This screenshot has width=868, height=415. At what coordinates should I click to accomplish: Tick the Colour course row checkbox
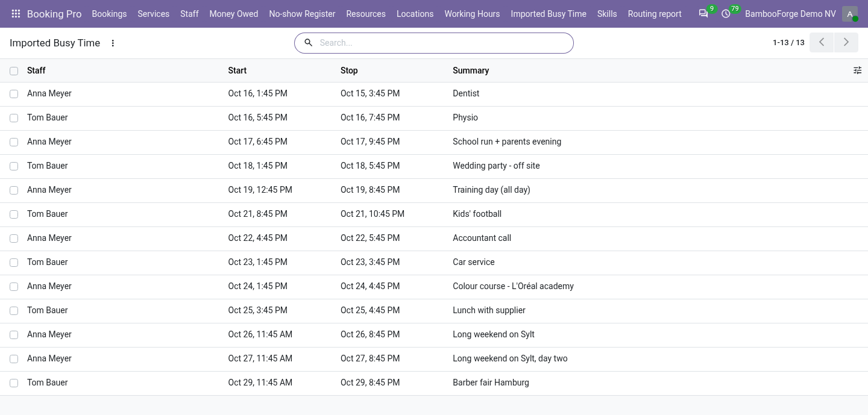(x=14, y=287)
